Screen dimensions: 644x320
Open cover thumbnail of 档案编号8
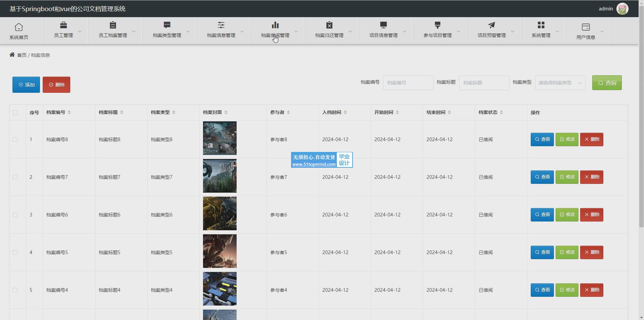220,138
